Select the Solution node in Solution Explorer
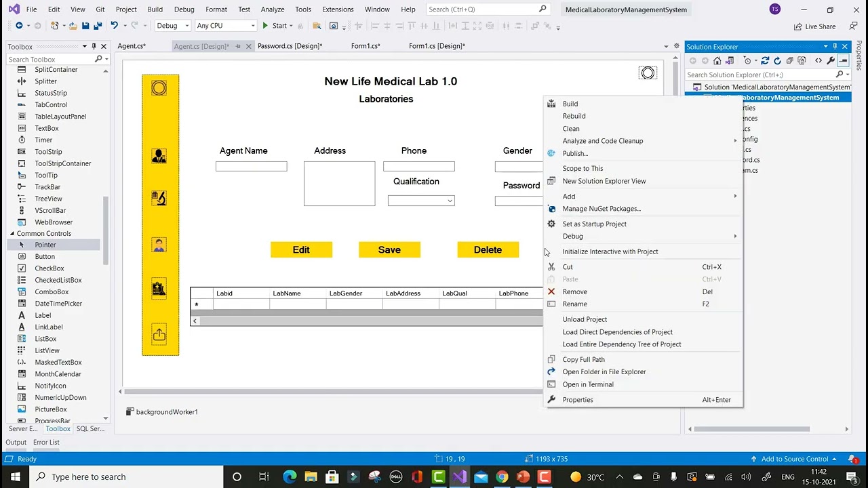Screen dimensions: 868x488 click(772, 87)
